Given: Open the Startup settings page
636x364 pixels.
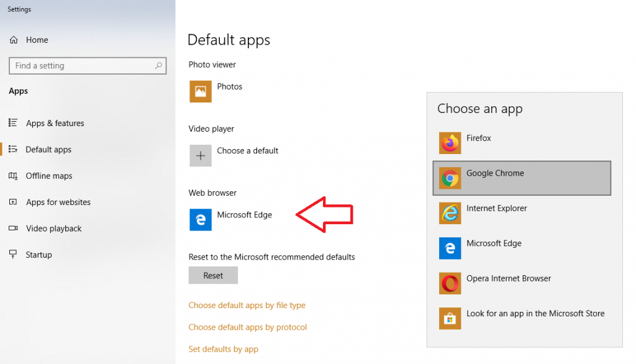Looking at the screenshot, I should 39,255.
